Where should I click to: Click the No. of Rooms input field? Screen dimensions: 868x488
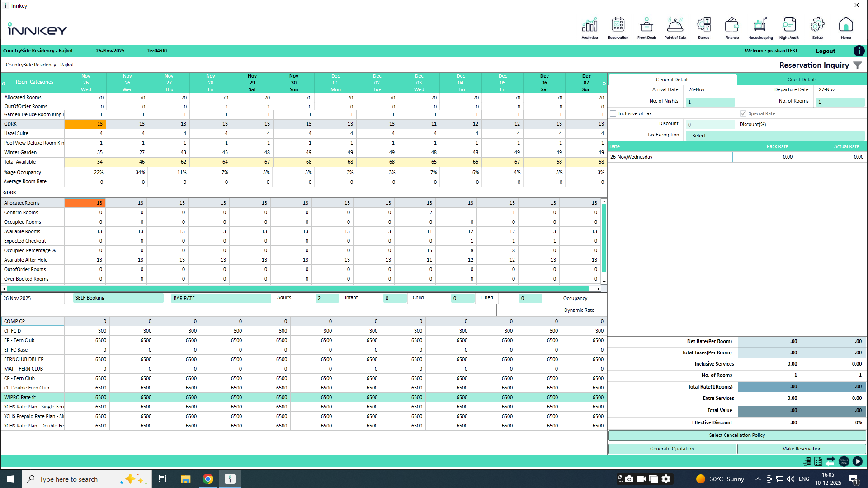click(840, 102)
